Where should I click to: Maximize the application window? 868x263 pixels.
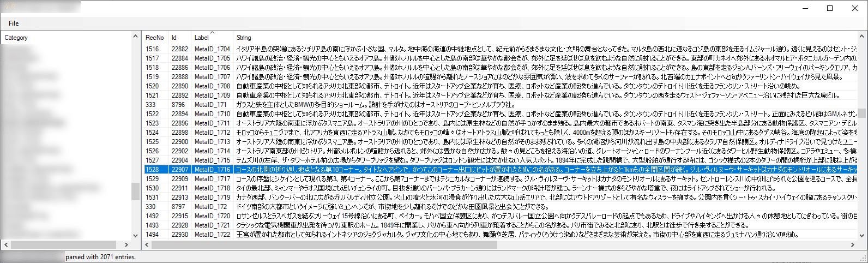(830, 8)
